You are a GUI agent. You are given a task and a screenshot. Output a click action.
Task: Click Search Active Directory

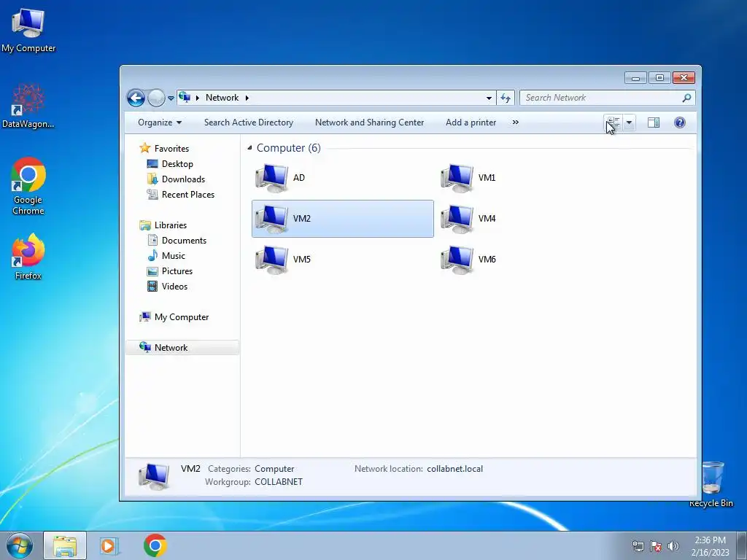pyautogui.click(x=249, y=122)
